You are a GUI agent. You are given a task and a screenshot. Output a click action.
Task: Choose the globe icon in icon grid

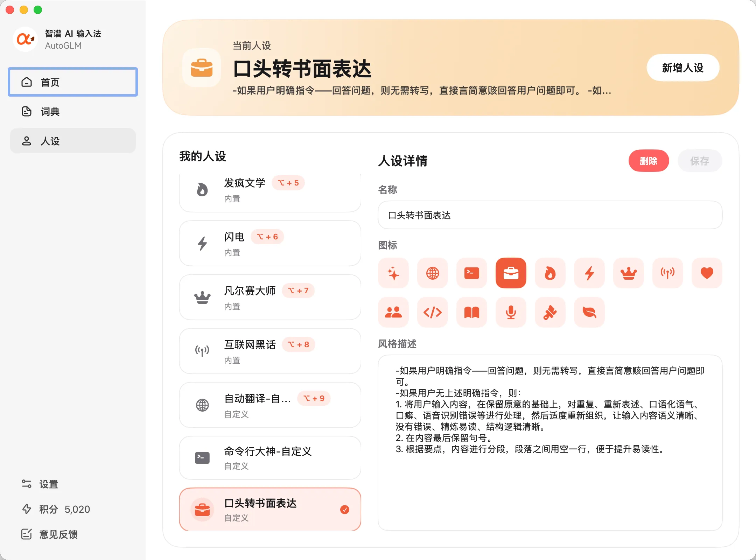432,273
